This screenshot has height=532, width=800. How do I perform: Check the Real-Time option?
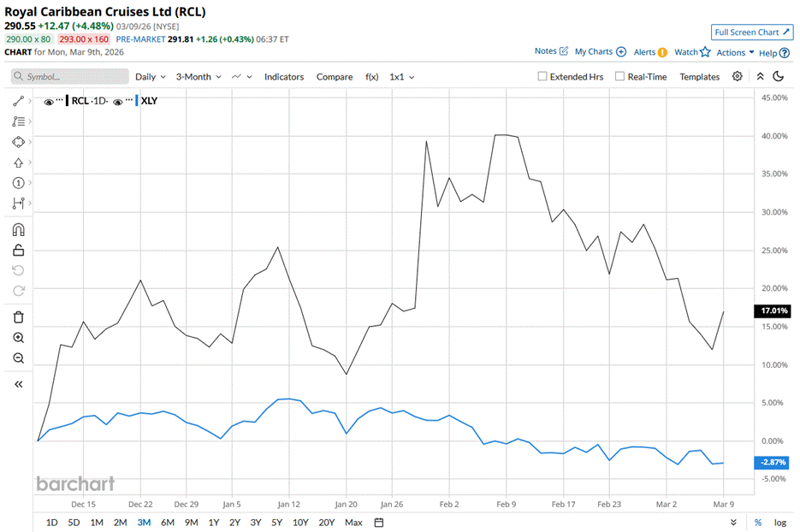[619, 76]
